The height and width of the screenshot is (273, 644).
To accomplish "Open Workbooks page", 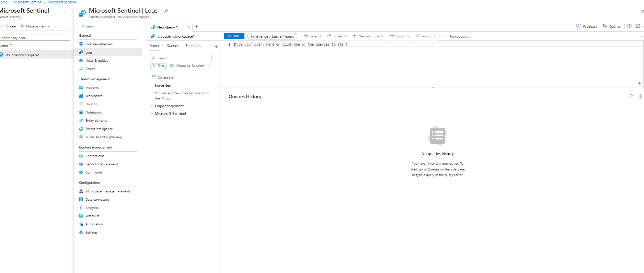I will (94, 96).
